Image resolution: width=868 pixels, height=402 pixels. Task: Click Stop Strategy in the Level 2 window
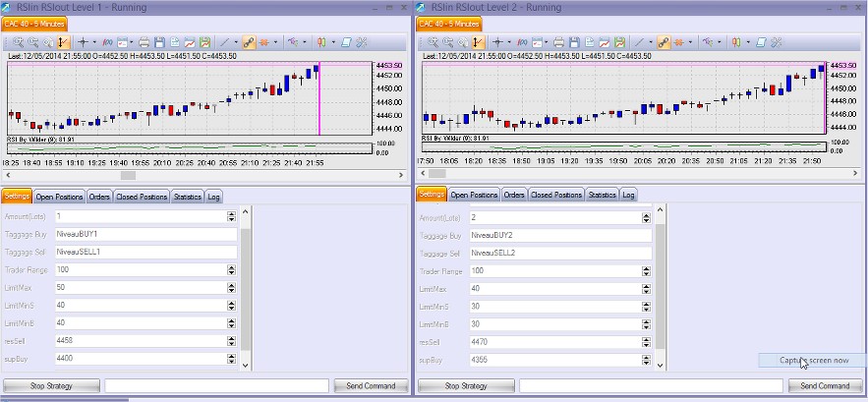tap(466, 386)
